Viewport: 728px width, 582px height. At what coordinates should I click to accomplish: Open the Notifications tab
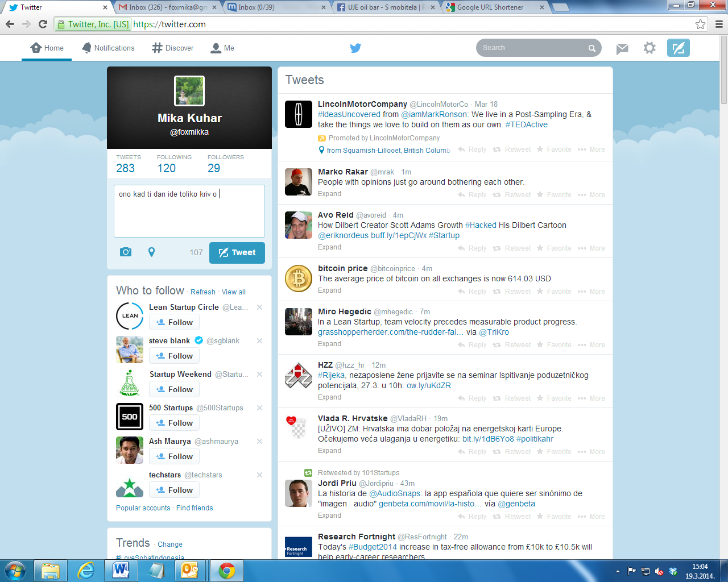[108, 48]
